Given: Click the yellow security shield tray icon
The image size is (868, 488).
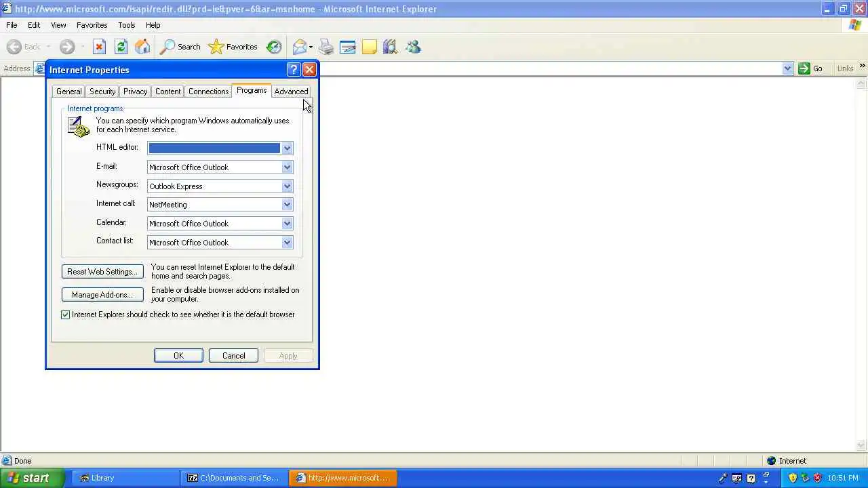Looking at the screenshot, I should click(x=792, y=478).
